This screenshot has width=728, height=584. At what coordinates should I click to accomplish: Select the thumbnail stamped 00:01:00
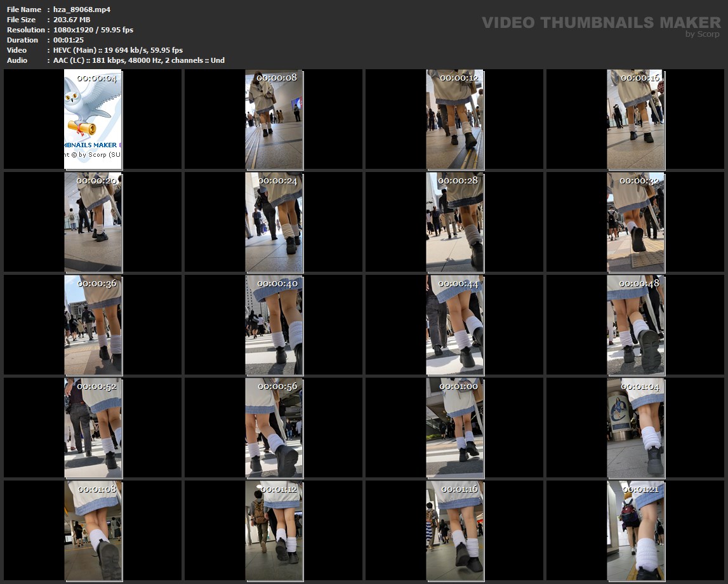tap(455, 428)
